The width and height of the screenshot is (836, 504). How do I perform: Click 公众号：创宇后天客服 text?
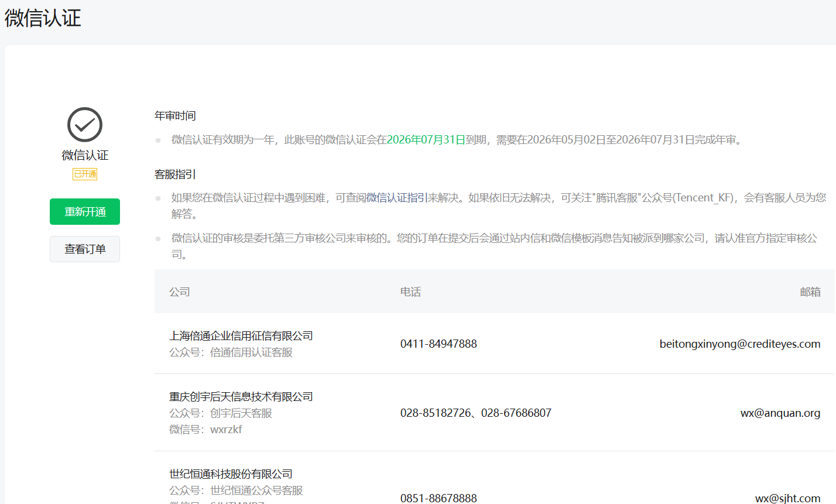click(x=221, y=413)
